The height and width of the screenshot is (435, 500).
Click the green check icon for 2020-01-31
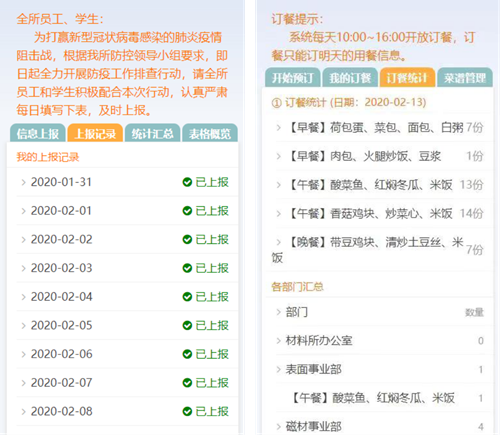click(187, 182)
